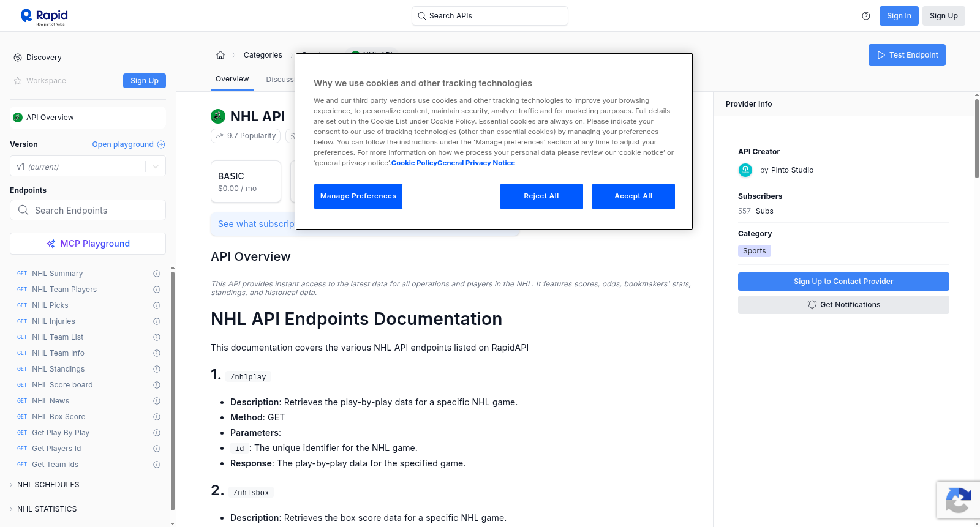The height and width of the screenshot is (527, 980).
Task: Click Get Notifications button
Action: pos(843,305)
